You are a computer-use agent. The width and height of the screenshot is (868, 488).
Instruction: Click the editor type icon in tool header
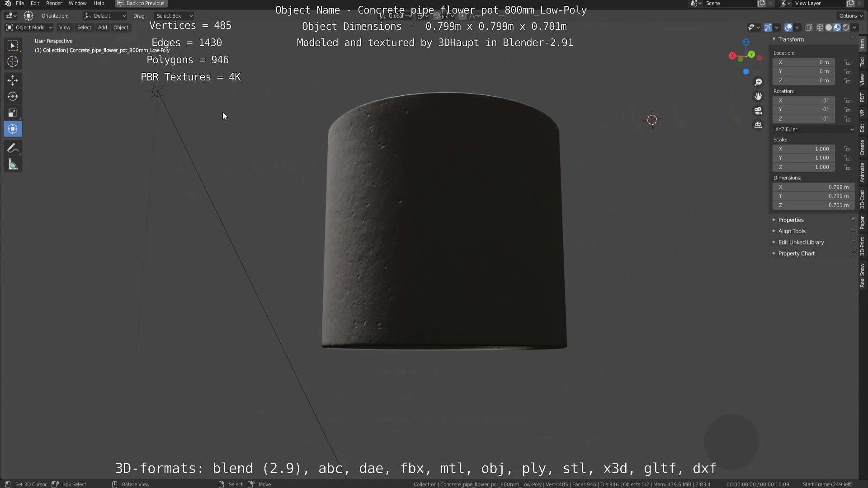point(11,16)
